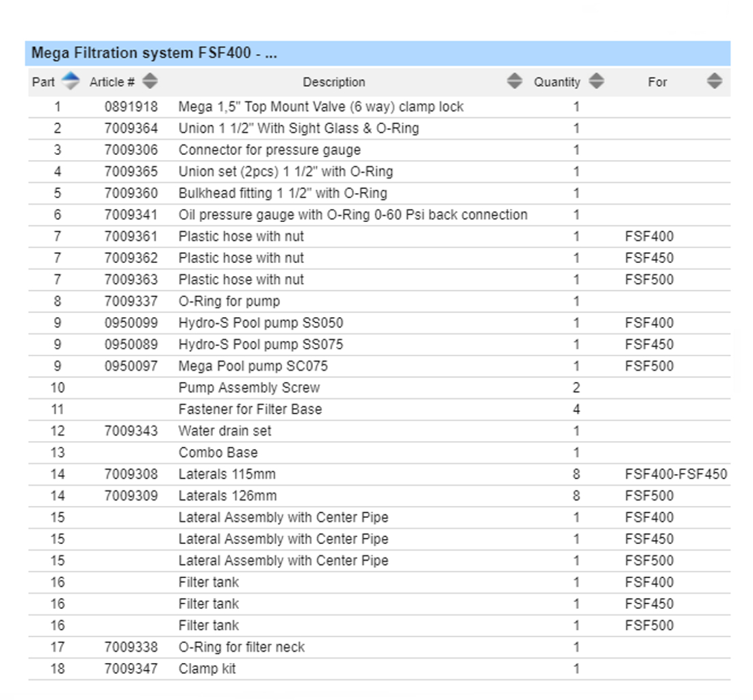753x700 pixels.
Task: Select article number 0950097
Action: pos(131,366)
